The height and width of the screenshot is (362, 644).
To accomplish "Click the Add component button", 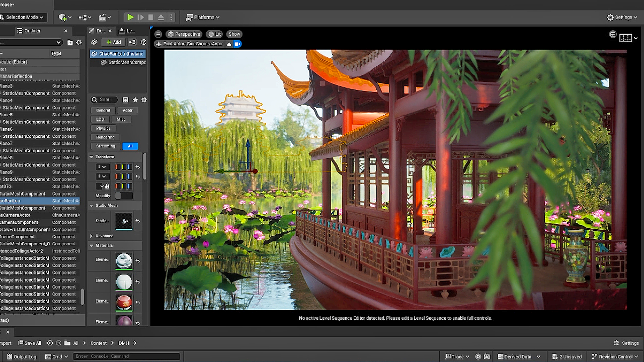I will tap(114, 42).
